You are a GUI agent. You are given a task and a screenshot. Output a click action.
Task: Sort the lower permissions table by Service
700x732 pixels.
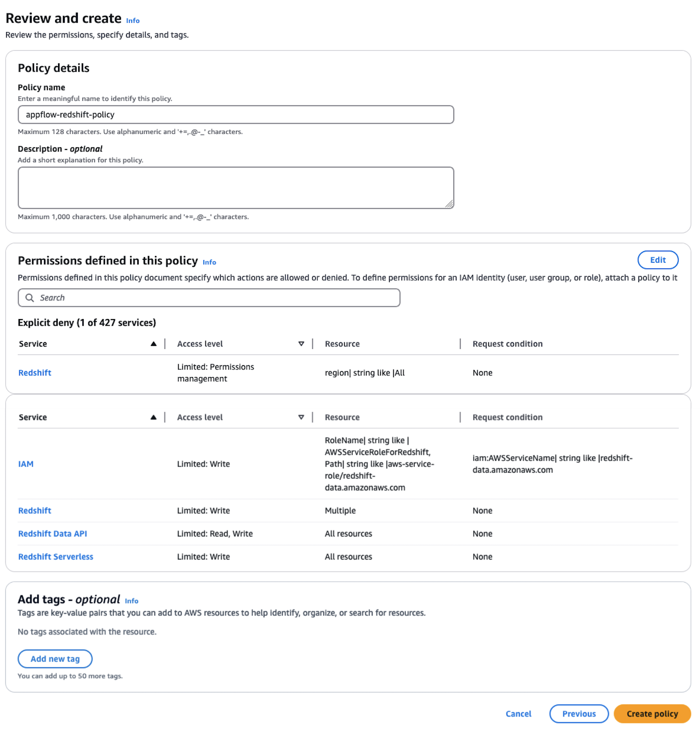(x=154, y=417)
